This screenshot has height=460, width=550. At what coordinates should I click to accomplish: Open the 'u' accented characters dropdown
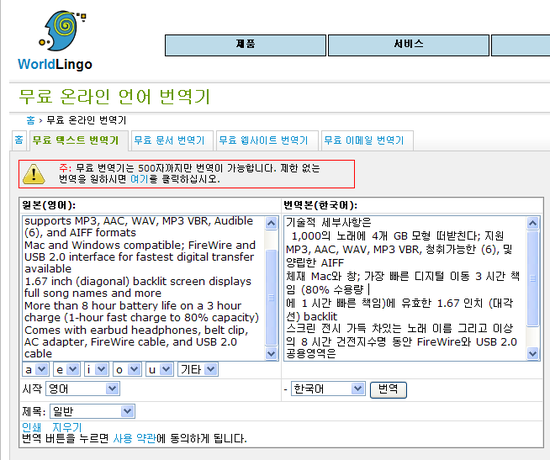click(x=159, y=369)
